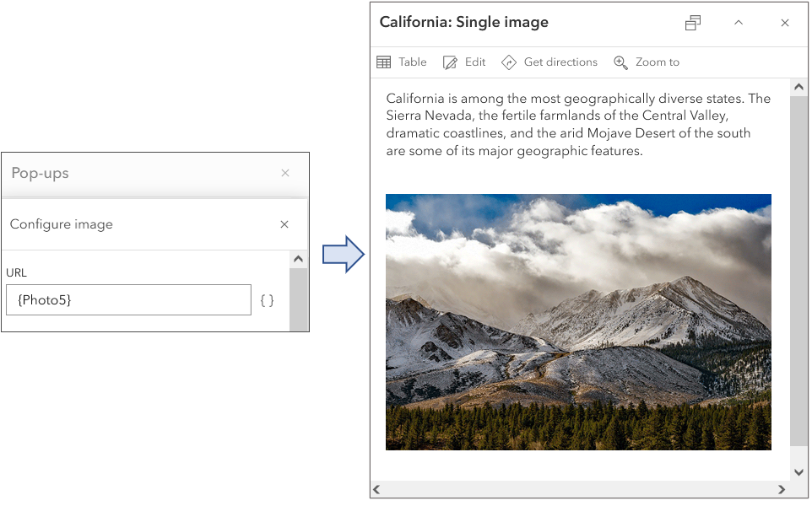Close the California pop-up window

pos(785,23)
